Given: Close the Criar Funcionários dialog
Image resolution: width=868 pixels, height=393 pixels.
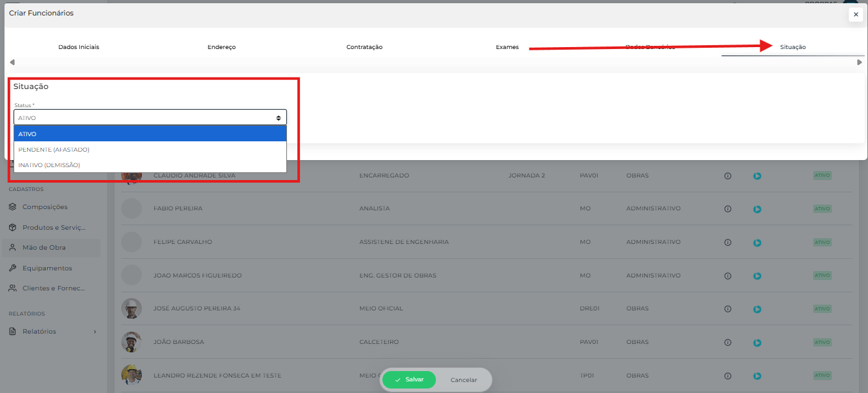Looking at the screenshot, I should [x=856, y=14].
